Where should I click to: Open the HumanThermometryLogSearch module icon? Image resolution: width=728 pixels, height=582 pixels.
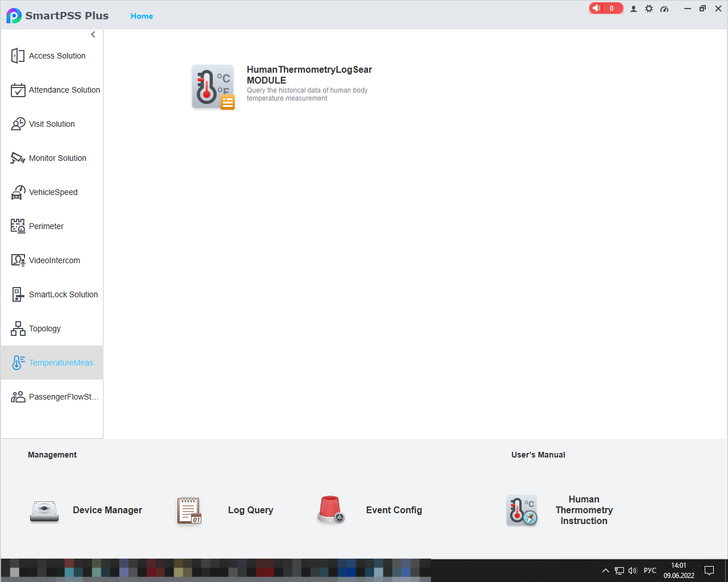point(213,87)
